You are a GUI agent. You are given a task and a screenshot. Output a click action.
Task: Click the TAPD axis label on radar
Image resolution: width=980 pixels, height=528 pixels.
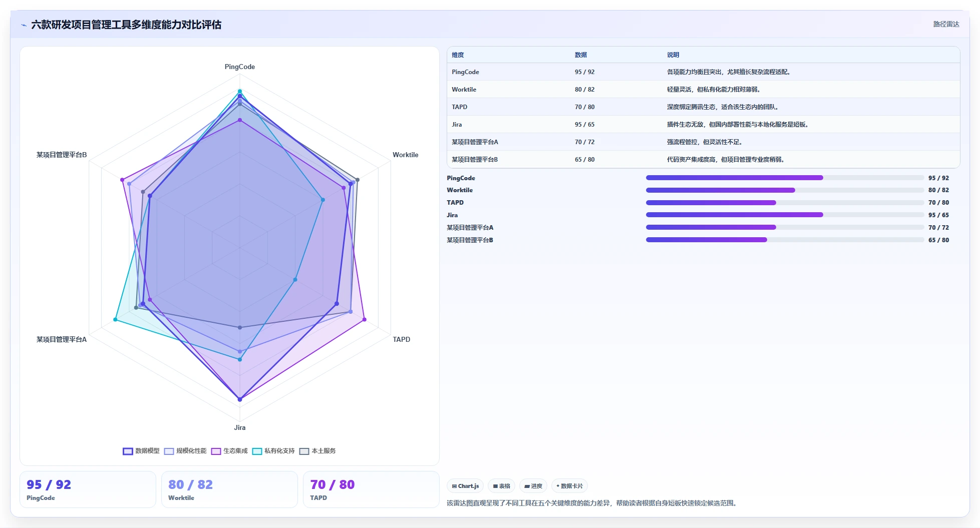[401, 340]
